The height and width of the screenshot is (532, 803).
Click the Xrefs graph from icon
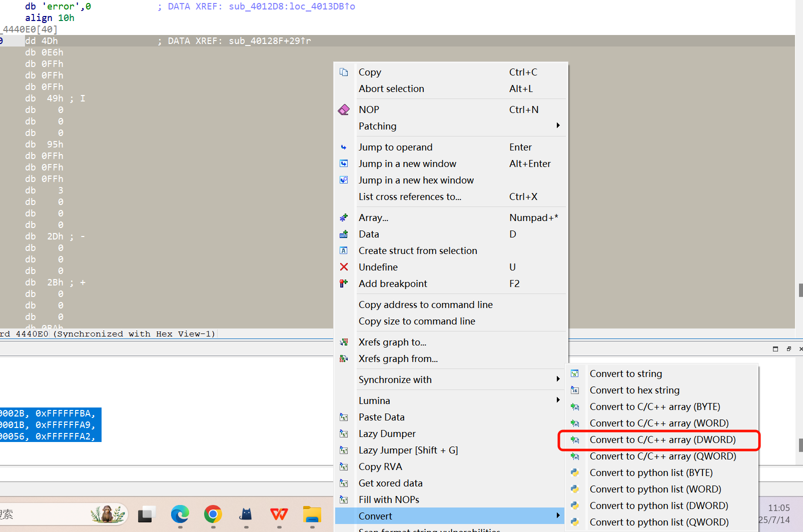[x=344, y=358]
